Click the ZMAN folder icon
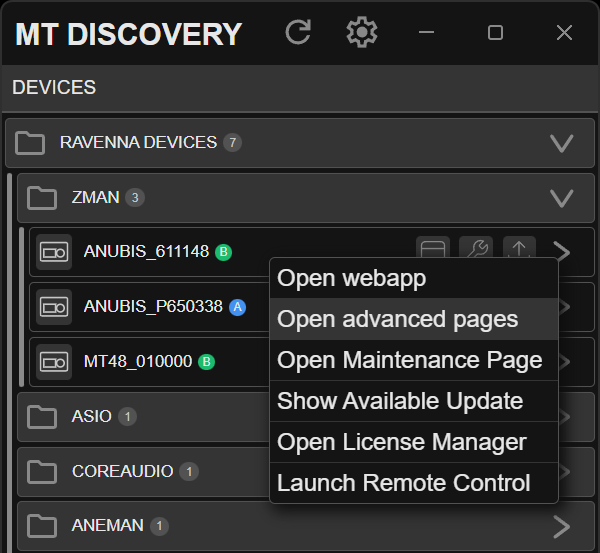 click(x=42, y=198)
